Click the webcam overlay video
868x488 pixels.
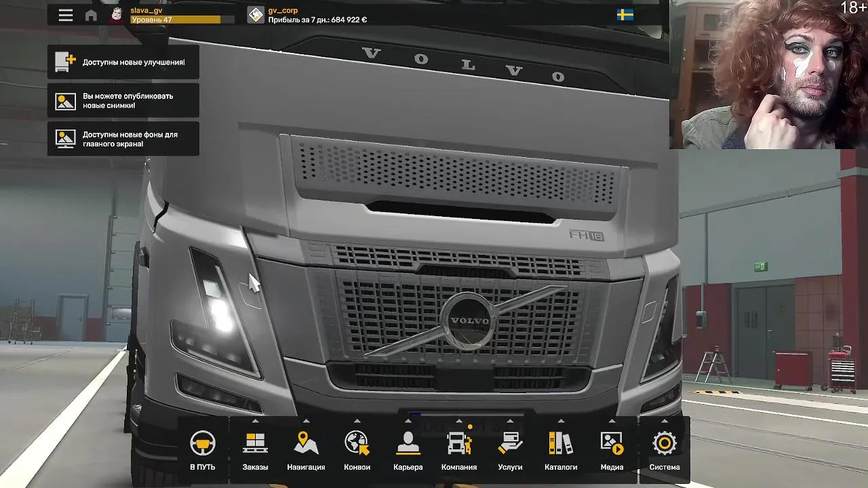(768, 75)
